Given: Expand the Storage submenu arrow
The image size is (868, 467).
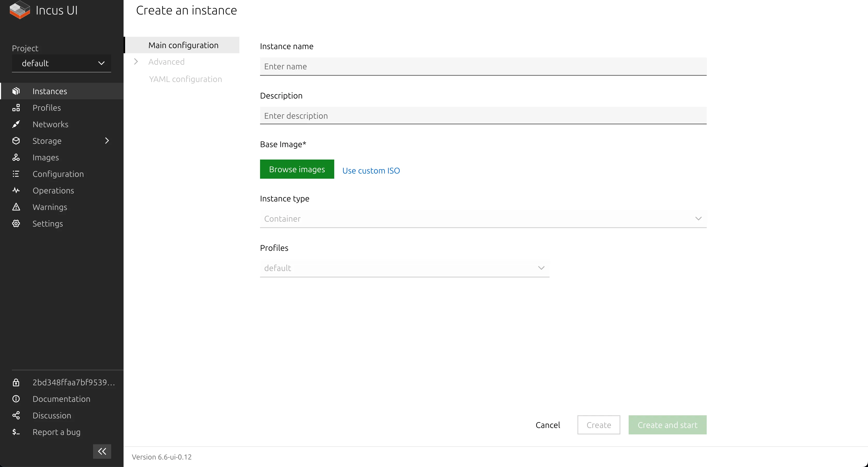Looking at the screenshot, I should coord(107,140).
